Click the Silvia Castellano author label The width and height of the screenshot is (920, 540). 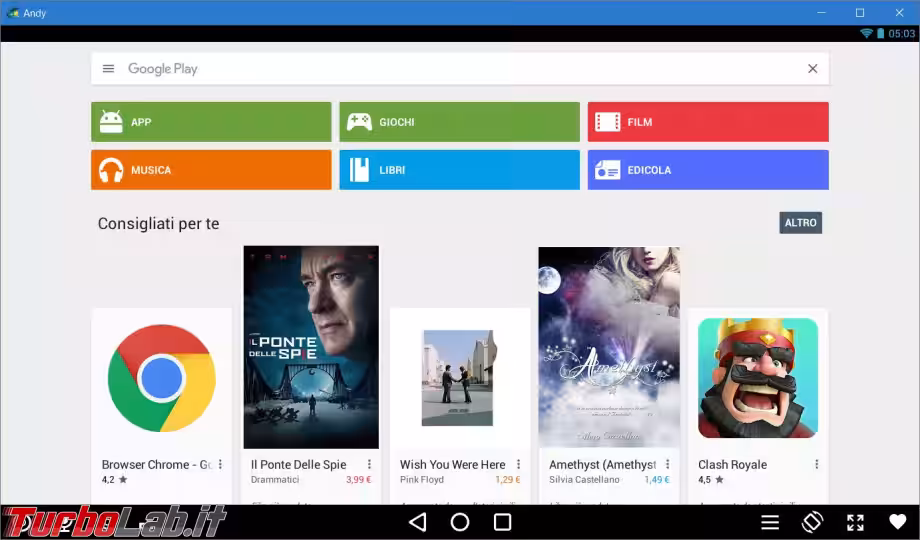(x=584, y=480)
